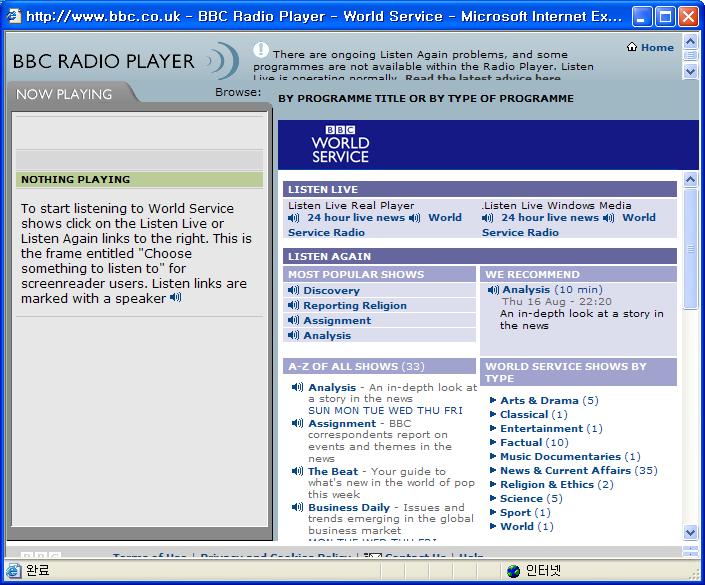Open Windows Media 24 hour live news
This screenshot has width=705, height=585.
(x=550, y=218)
